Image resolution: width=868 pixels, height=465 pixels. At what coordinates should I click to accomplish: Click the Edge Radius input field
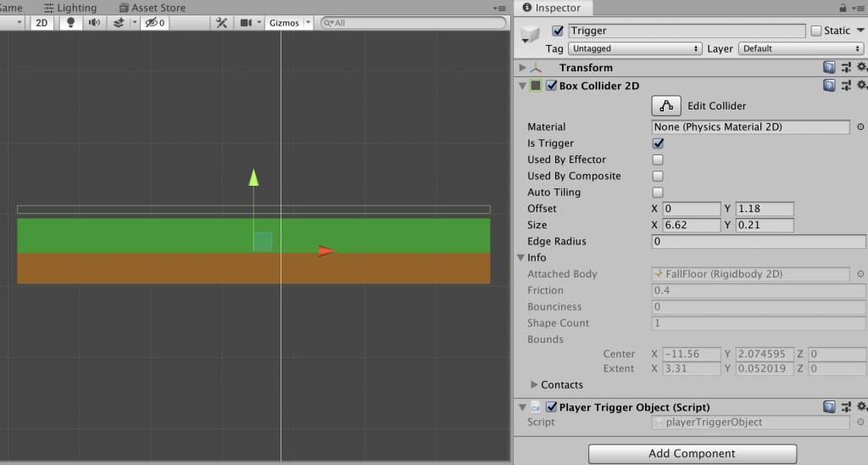(x=759, y=241)
